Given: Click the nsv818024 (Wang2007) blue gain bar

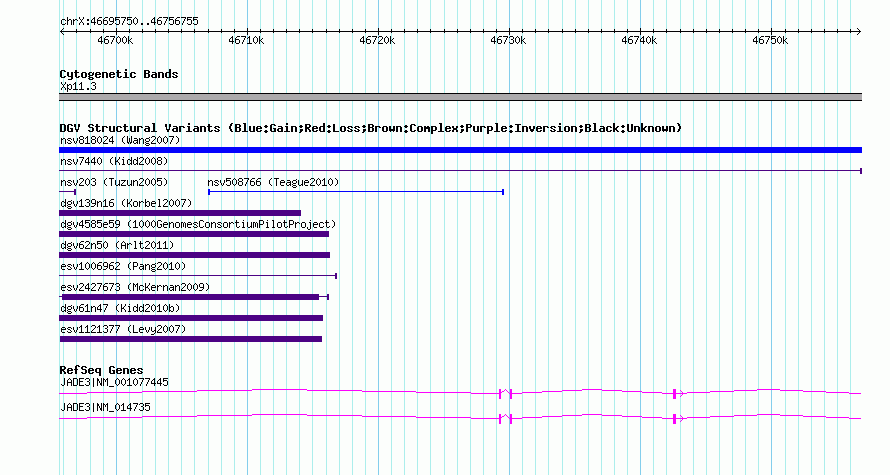Looking at the screenshot, I should pyautogui.click(x=460, y=150).
